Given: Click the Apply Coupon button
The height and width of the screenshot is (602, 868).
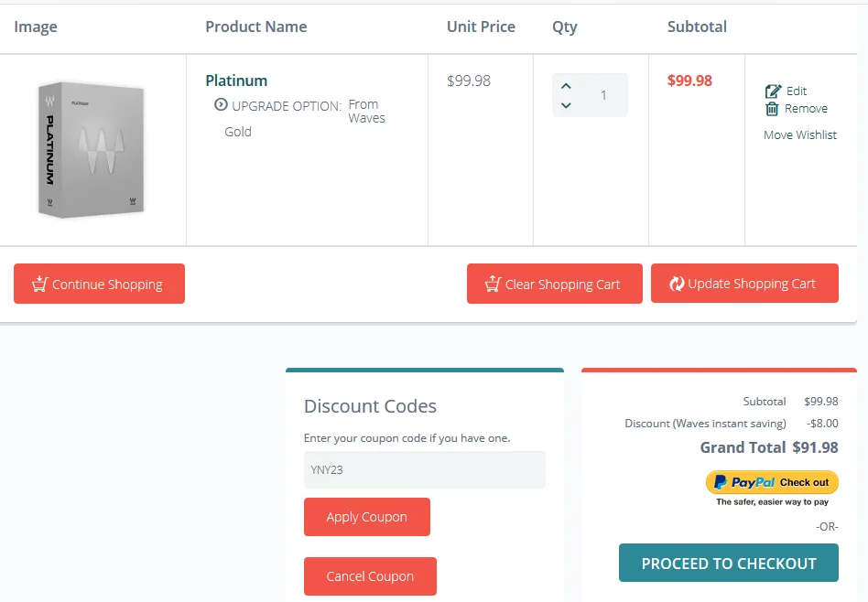Looking at the screenshot, I should click(x=367, y=517).
